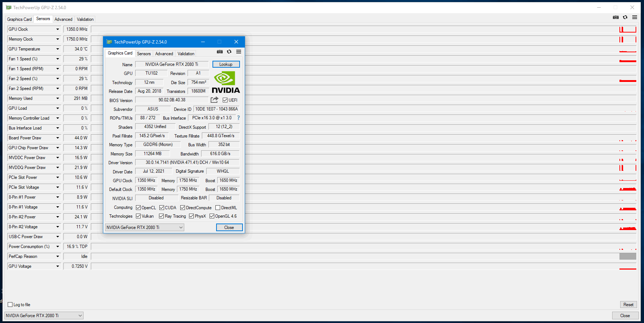Click GPU Temperature value 34.0 °C

(76, 49)
